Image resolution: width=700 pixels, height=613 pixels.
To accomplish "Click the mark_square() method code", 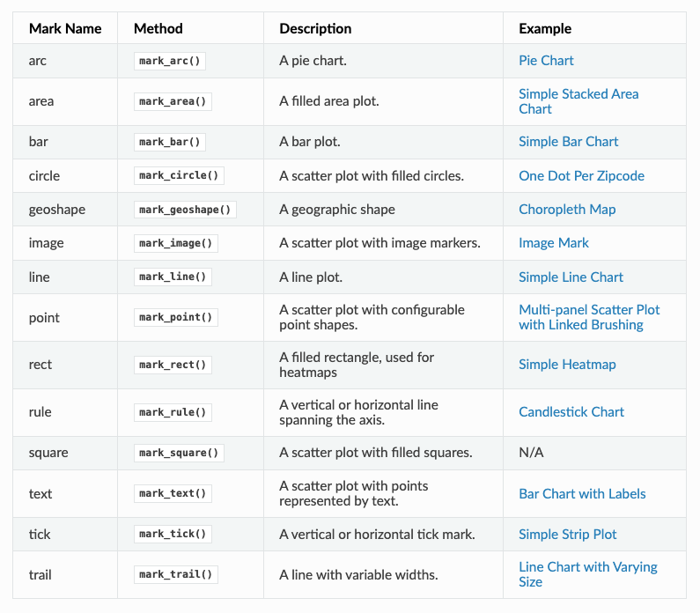I will click(x=179, y=453).
